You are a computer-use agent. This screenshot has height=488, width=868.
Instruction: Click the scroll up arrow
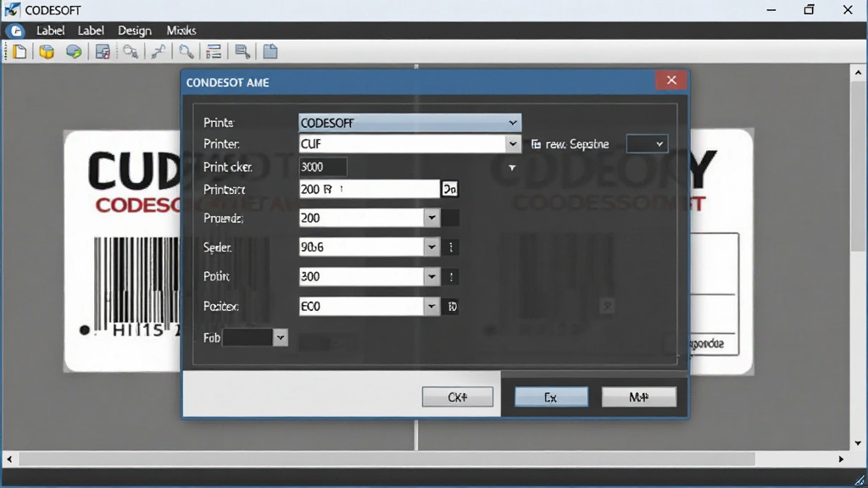click(858, 73)
